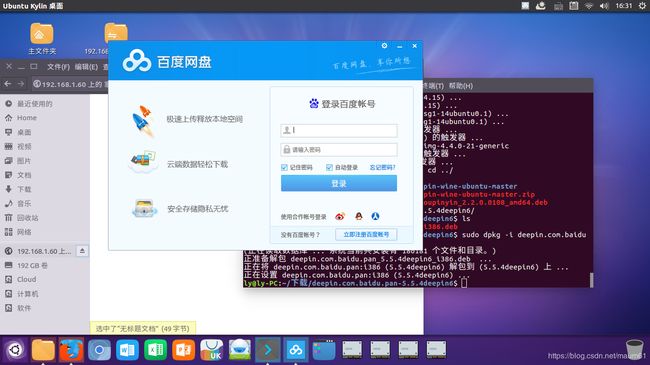Viewport: 650px width, 365px height.
Task: Toggle the remember password checkbox
Action: (x=284, y=167)
